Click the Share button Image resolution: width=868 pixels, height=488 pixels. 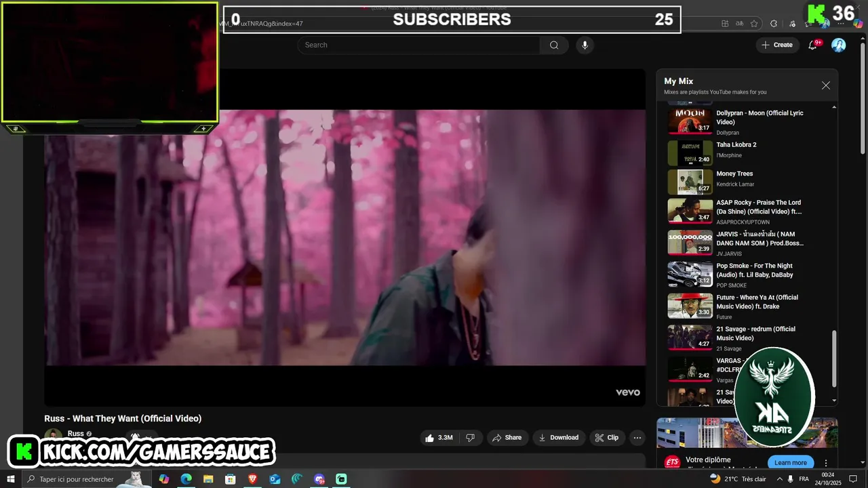coord(507,438)
